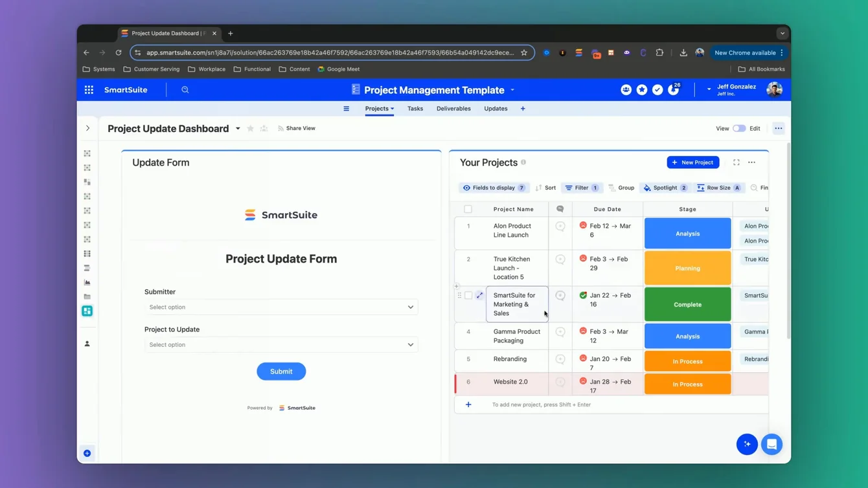Viewport: 868px width, 488px height.
Task: Open the SmartSuite app launcher grid
Action: point(89,90)
